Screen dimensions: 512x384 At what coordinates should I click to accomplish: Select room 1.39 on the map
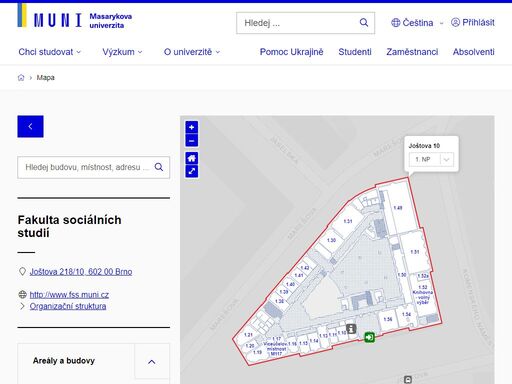[x=284, y=292]
